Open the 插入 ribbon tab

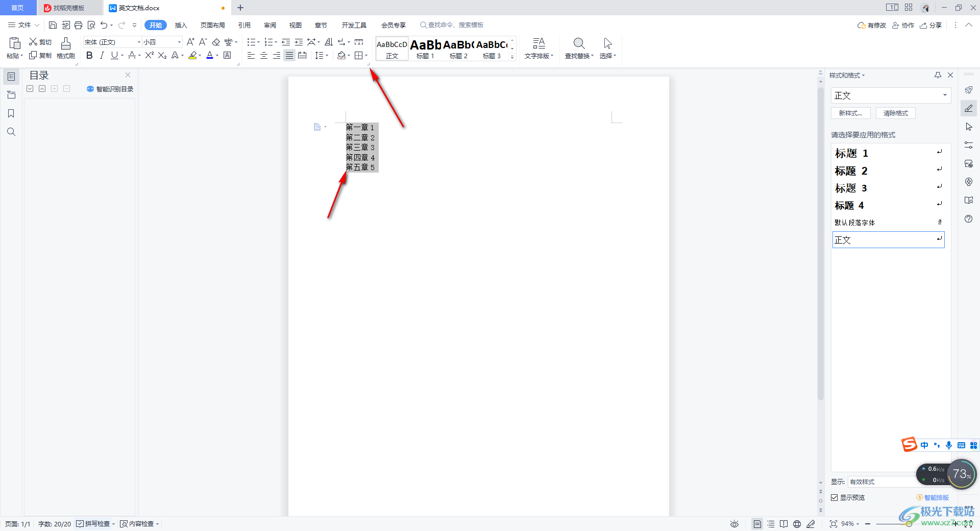[181, 25]
